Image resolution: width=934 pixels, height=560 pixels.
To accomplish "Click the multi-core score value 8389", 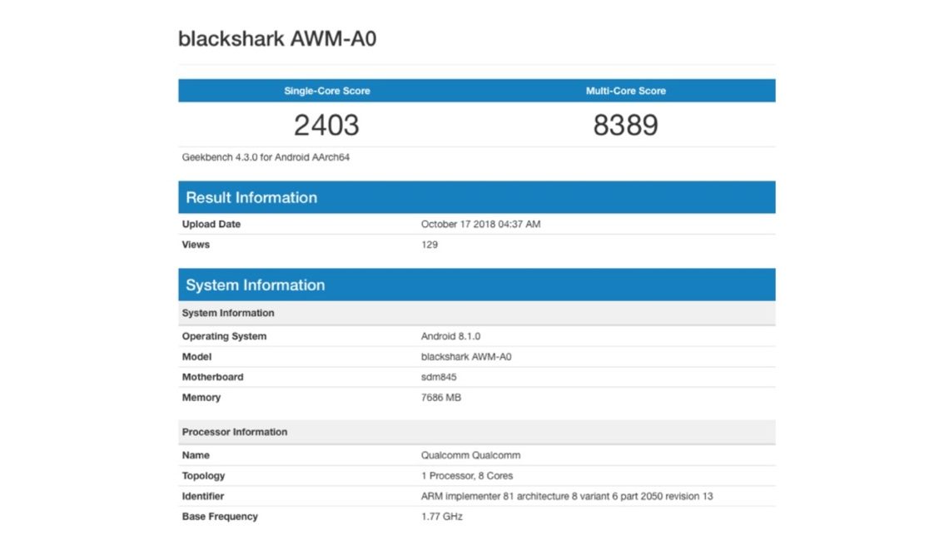I will point(625,125).
